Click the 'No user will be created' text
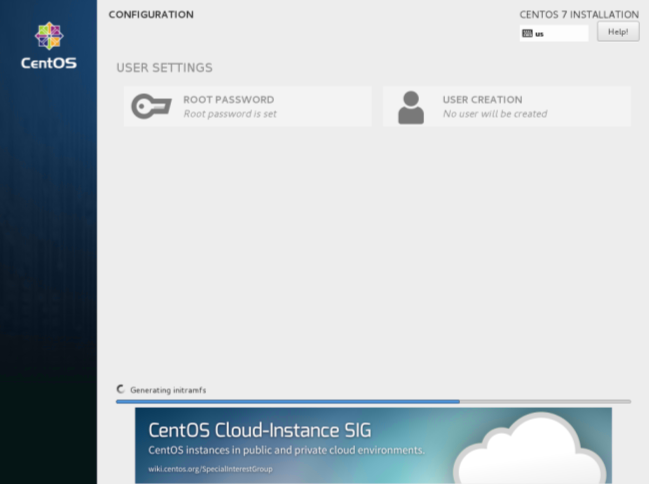The height and width of the screenshot is (484, 649). [495, 114]
